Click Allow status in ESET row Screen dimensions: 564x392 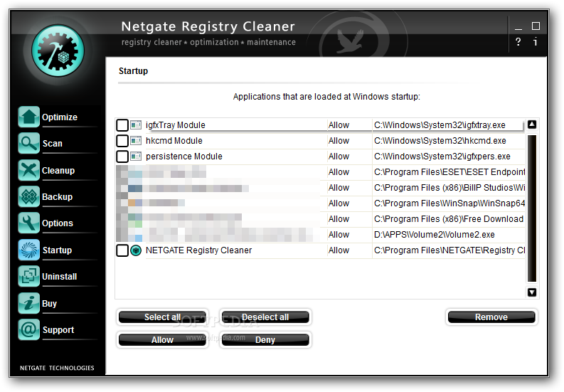tap(339, 172)
